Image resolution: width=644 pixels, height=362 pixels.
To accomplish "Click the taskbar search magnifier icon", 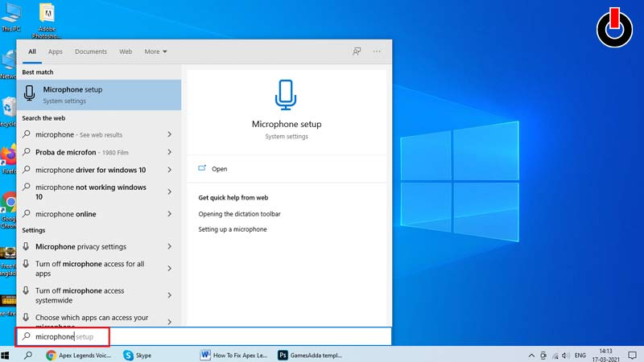I will [x=28, y=355].
